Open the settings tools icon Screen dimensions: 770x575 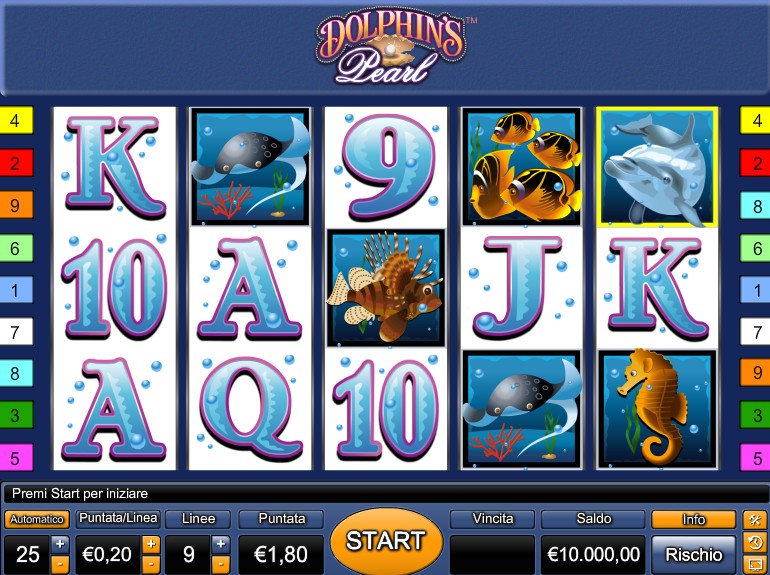[x=755, y=520]
